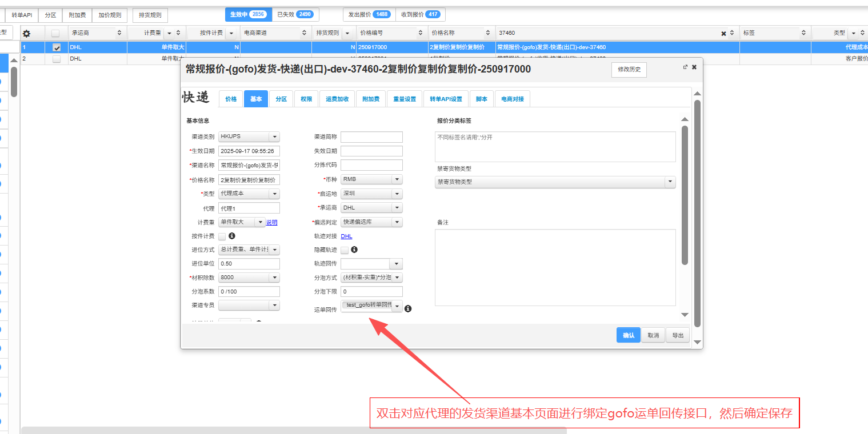Open the DHL 轨迹对接 link

click(346, 236)
